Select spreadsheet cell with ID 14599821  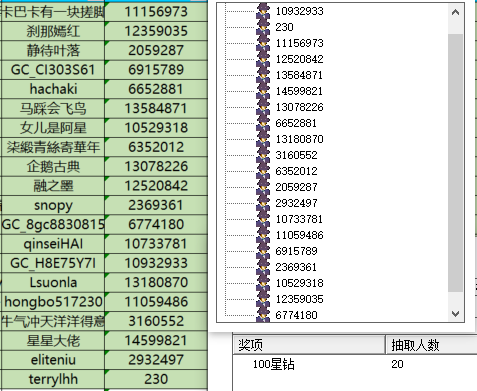[156, 341]
